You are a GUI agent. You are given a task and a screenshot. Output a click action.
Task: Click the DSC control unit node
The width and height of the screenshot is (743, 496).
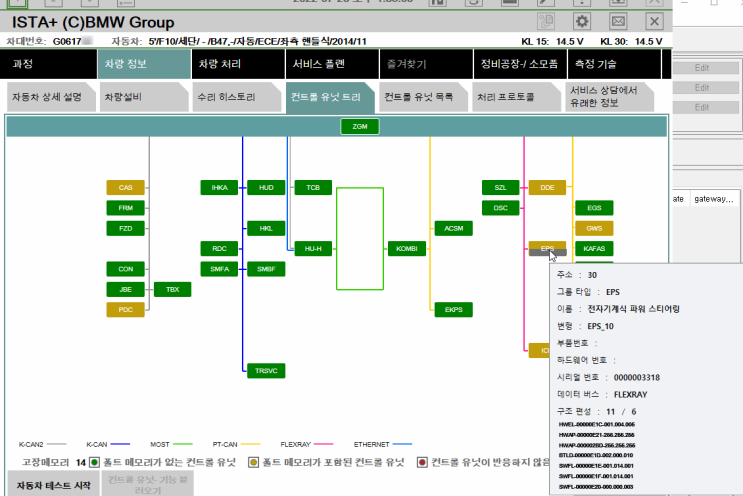point(501,208)
